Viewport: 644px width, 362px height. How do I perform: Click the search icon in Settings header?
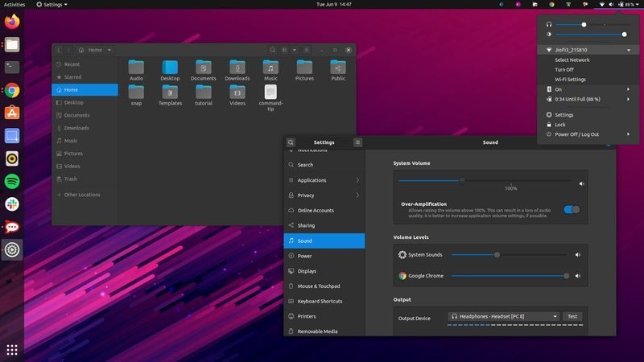(x=291, y=142)
